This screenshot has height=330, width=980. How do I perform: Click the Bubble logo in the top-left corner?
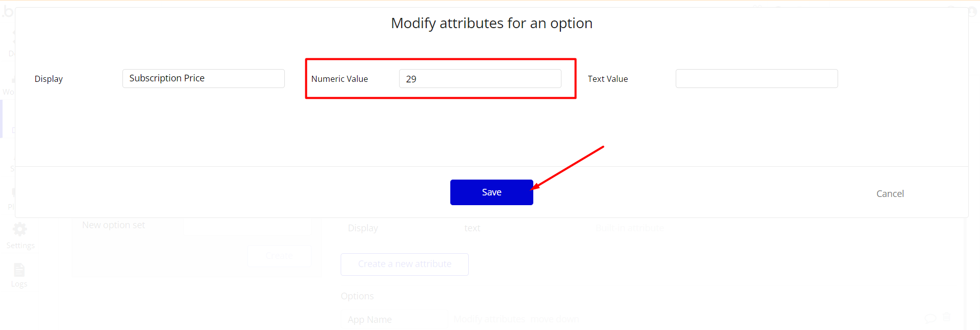[x=7, y=11]
